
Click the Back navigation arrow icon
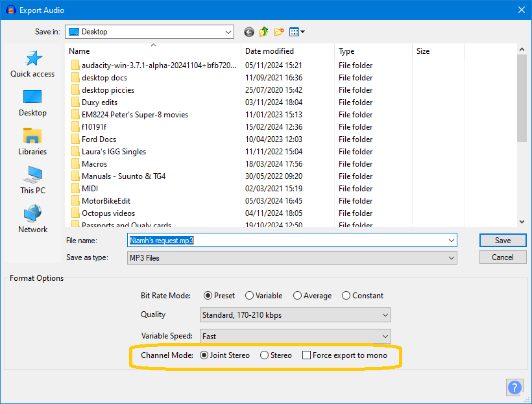tap(249, 32)
